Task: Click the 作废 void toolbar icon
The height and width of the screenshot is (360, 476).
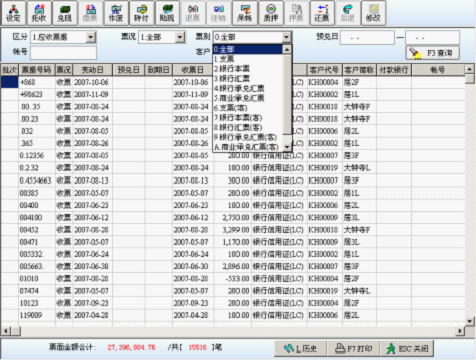Action: pos(116,13)
